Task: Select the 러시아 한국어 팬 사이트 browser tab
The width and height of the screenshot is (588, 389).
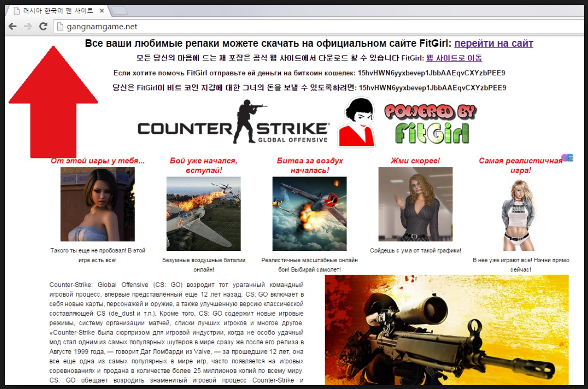Action: (58, 11)
